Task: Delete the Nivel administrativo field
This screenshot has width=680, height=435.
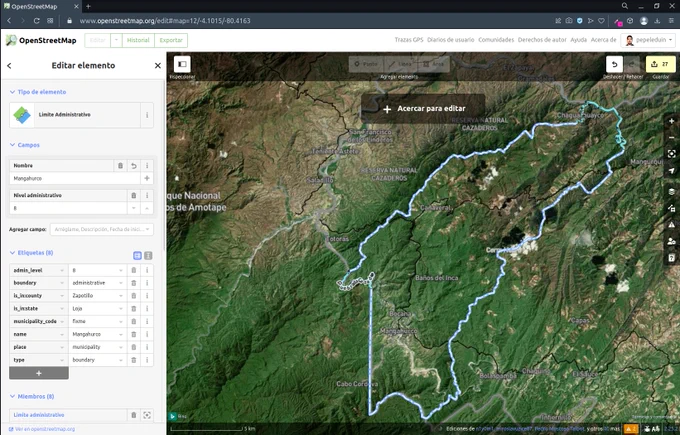Action: pyautogui.click(x=134, y=195)
